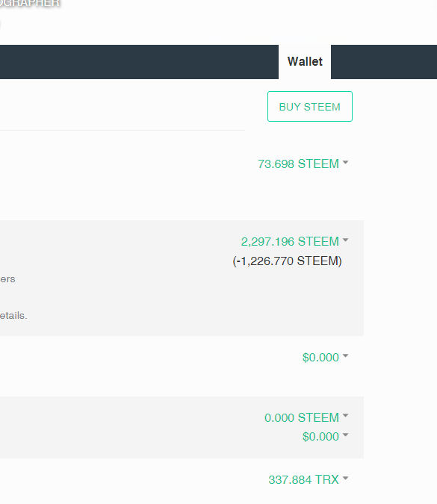The height and width of the screenshot is (504, 437).
Task: Click the caret beside 0.000 STEEM
Action: [346, 416]
